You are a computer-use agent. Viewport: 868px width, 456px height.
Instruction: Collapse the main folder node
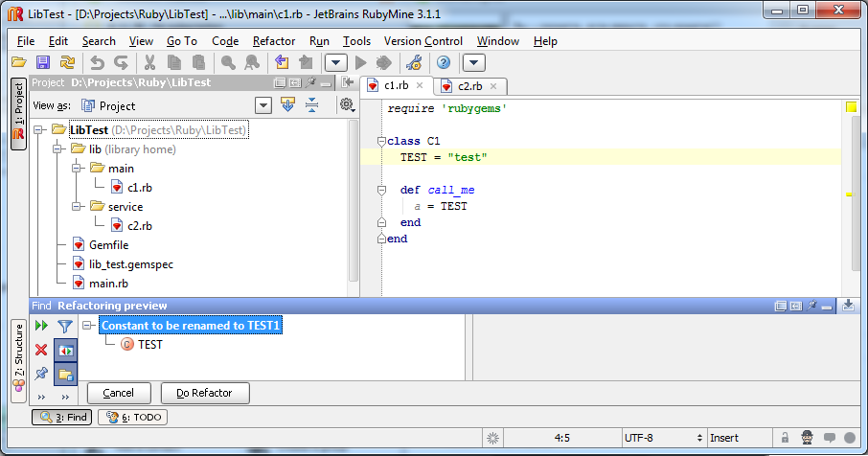(x=77, y=169)
